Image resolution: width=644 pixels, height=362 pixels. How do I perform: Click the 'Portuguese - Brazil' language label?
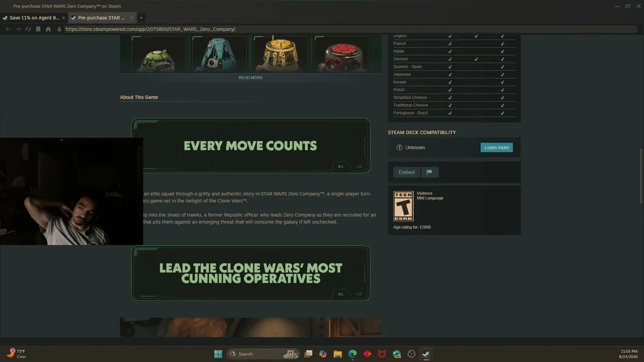click(x=411, y=113)
